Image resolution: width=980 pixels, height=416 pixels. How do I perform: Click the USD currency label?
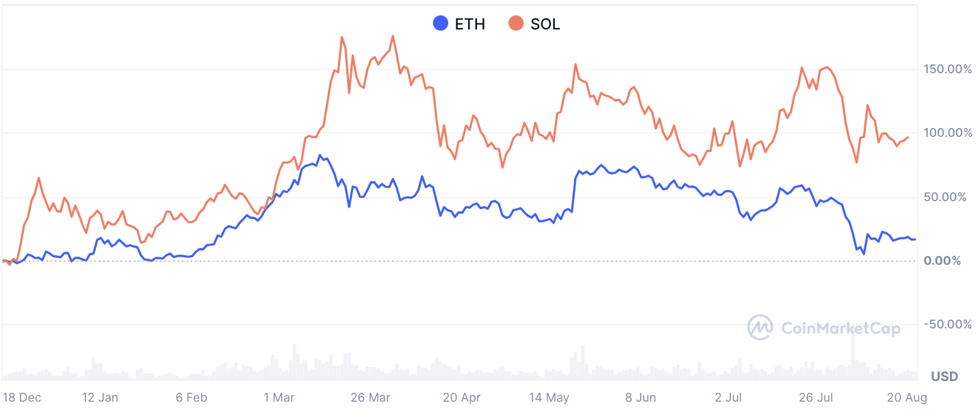tap(944, 376)
